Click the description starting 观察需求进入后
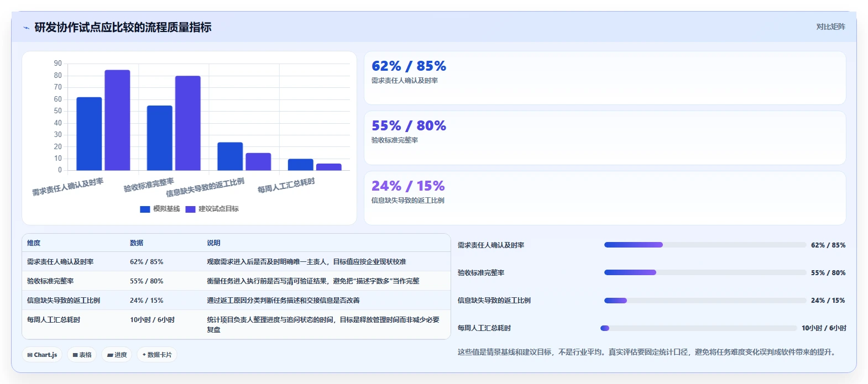Image resolution: width=868 pixels, height=384 pixels. 306,262
